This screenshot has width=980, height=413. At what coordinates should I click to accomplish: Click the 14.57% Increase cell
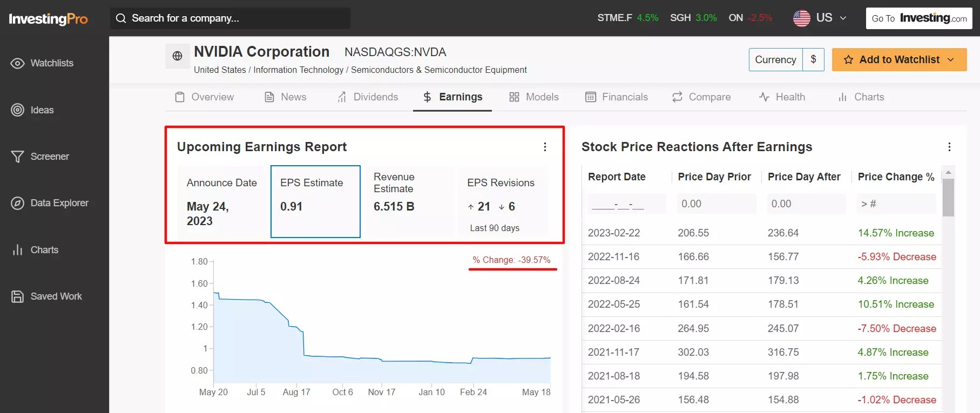click(896, 233)
